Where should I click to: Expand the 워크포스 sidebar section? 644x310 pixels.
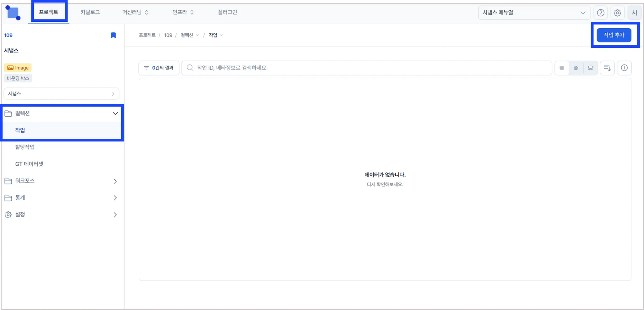(62, 181)
